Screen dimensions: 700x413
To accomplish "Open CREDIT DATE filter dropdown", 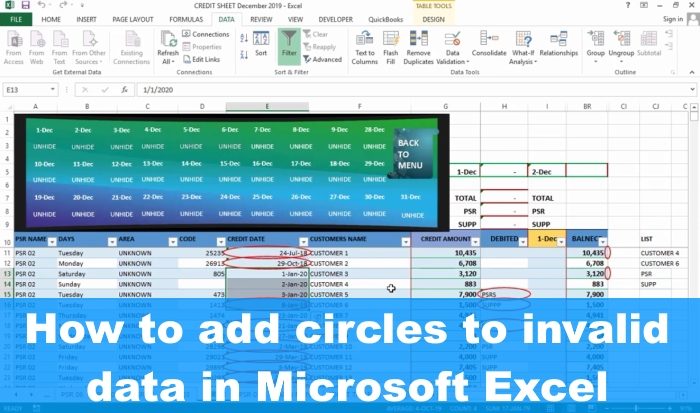I will pos(304,242).
